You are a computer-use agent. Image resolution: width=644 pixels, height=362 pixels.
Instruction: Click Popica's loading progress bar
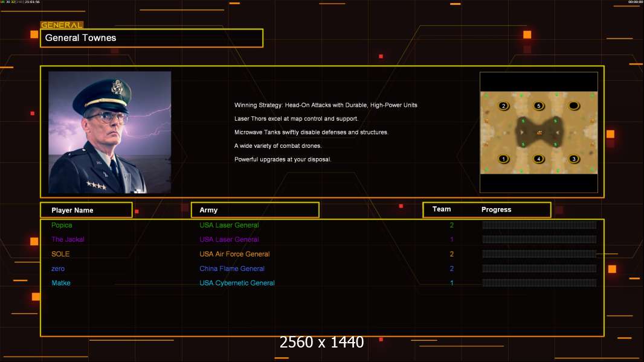pyautogui.click(x=539, y=224)
